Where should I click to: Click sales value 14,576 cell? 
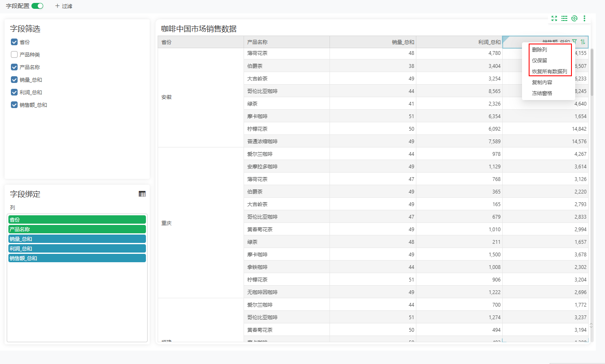coord(545,141)
